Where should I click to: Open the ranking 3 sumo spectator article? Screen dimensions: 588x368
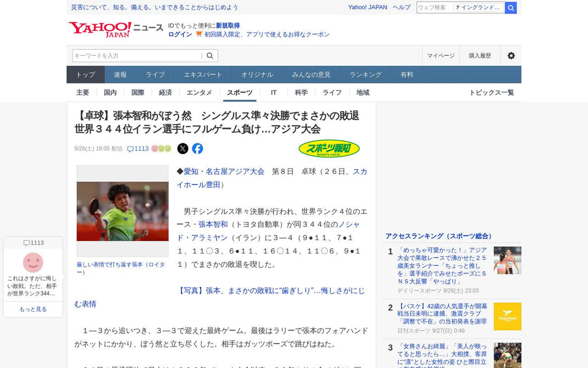442,355
